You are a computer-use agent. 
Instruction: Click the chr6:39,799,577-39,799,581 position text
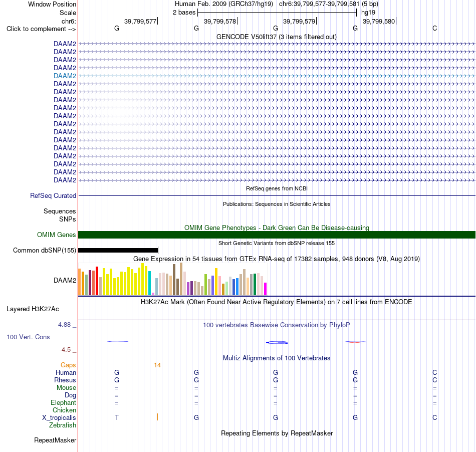click(x=319, y=4)
